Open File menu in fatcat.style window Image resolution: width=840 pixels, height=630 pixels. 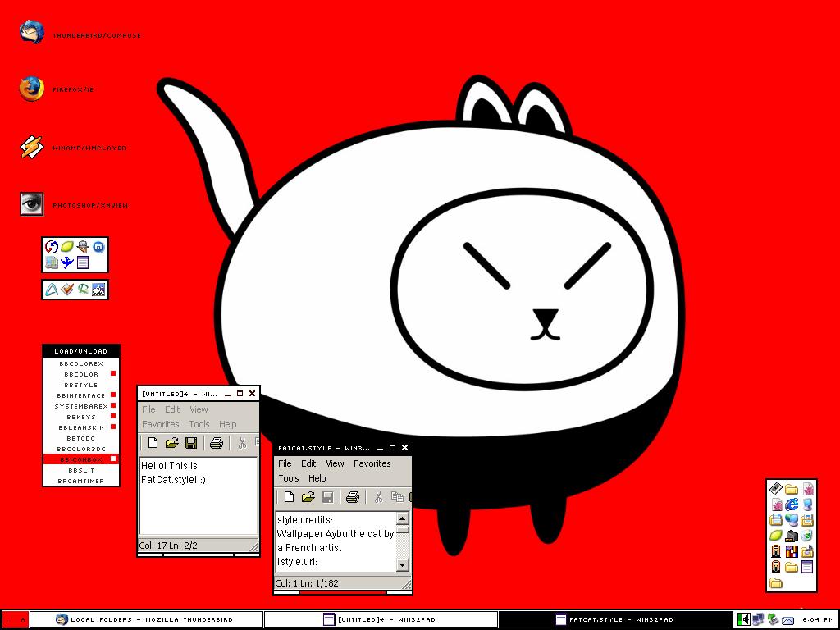285,463
